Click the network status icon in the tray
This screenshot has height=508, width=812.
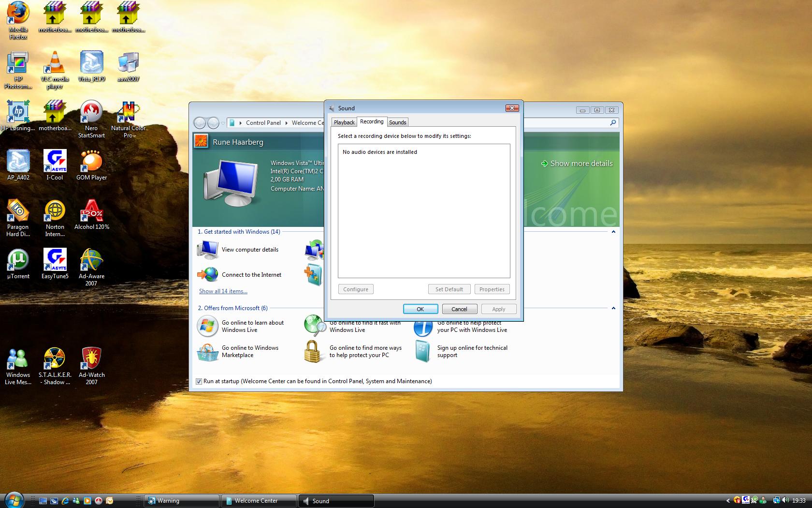click(777, 500)
